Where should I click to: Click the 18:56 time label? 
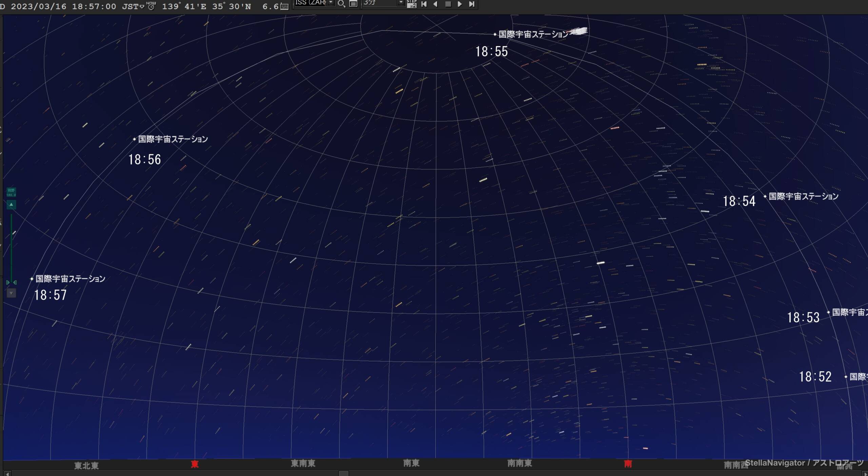click(144, 160)
